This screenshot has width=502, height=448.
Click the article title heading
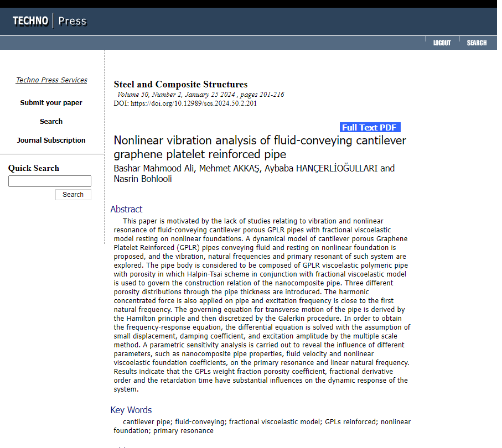260,147
